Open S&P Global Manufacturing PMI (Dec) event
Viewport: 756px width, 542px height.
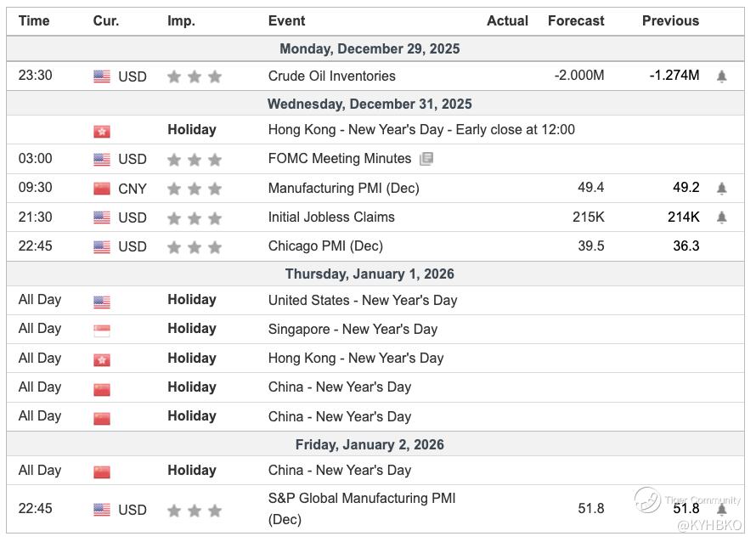pos(362,508)
